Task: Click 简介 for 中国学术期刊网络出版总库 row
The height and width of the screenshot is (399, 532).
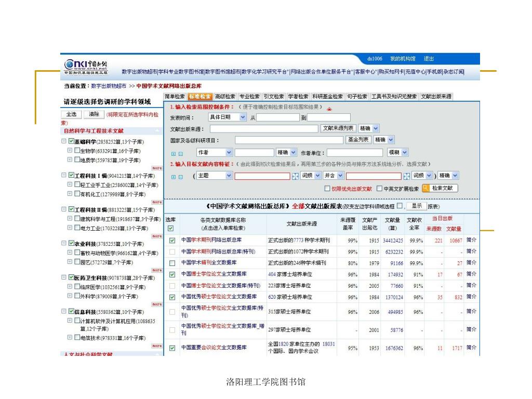Action: tap(471, 240)
